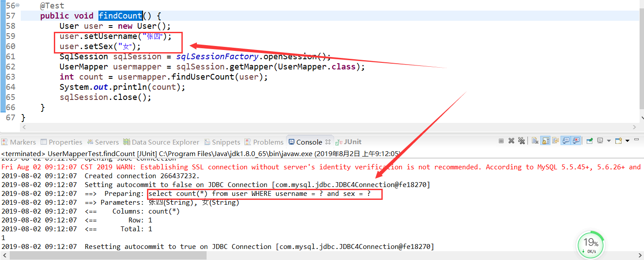The height and width of the screenshot is (260, 644).
Task: Click sqlSessionFactory in line 61
Action: point(217,57)
